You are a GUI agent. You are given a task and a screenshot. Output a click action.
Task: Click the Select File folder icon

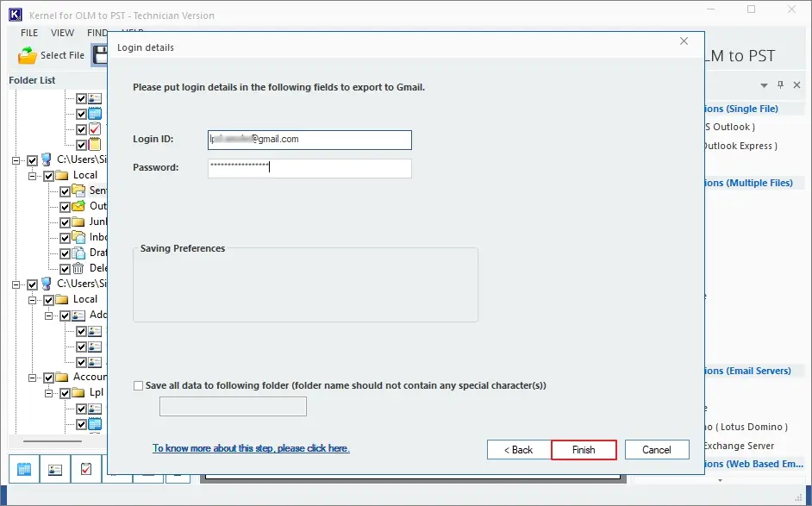27,55
